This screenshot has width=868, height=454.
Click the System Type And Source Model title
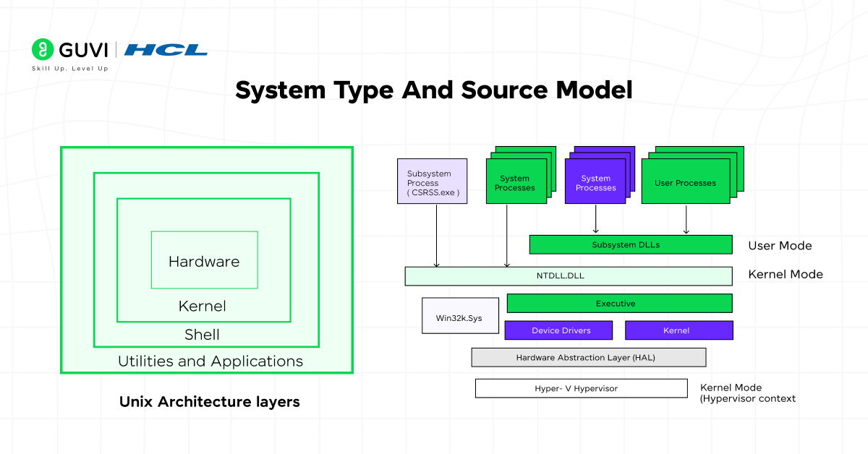(434, 90)
